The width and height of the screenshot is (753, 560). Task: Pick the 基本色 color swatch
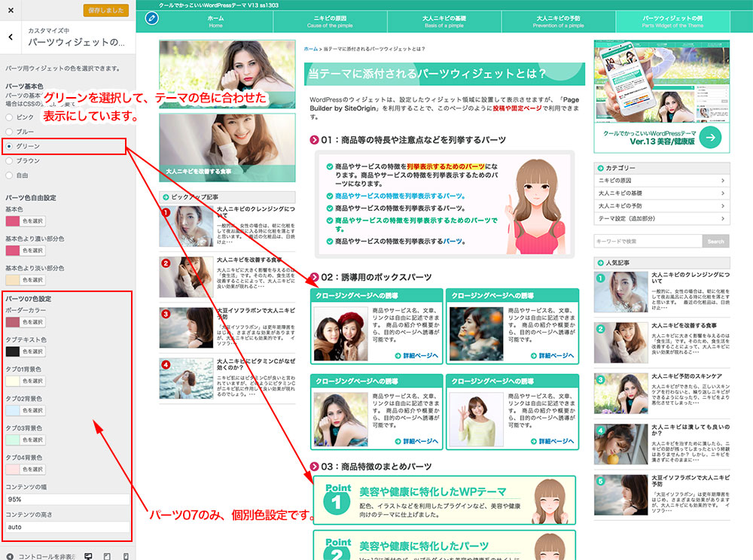13,221
